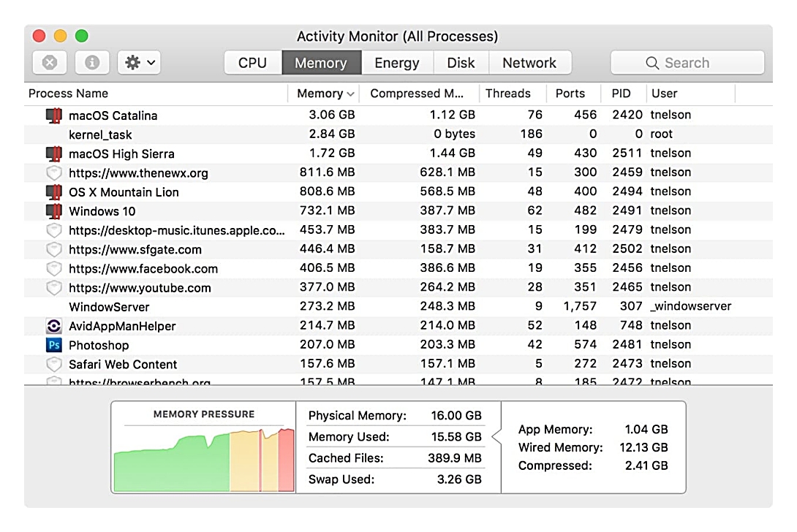797x532 pixels.
Task: Click the root user entry
Action: point(661,134)
